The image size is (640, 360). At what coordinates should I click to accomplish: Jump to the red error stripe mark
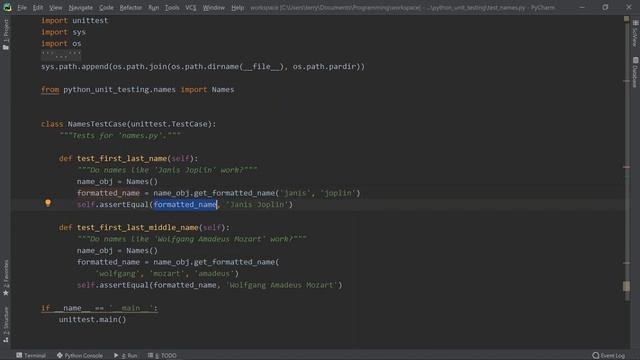coord(626,167)
